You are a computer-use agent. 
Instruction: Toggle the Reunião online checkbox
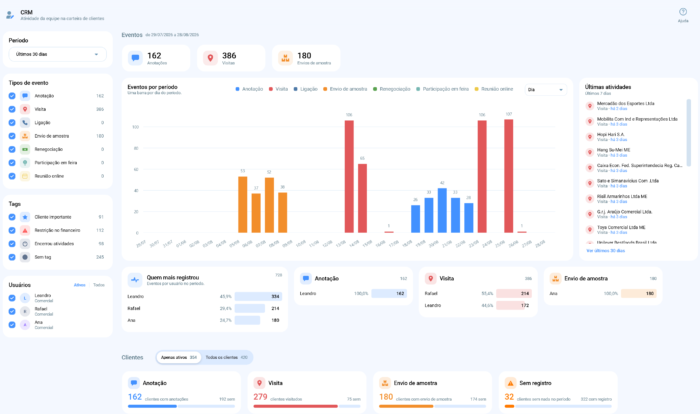(12, 176)
